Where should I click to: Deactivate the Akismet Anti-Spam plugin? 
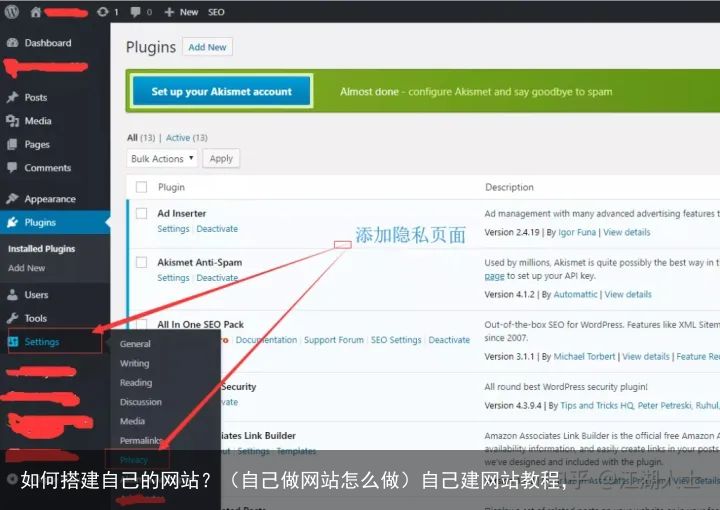(x=217, y=278)
